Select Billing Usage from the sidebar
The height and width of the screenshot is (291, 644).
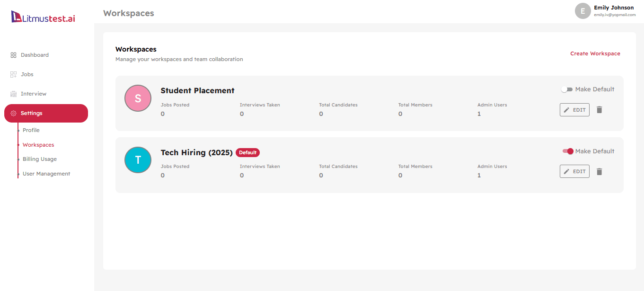click(x=39, y=159)
